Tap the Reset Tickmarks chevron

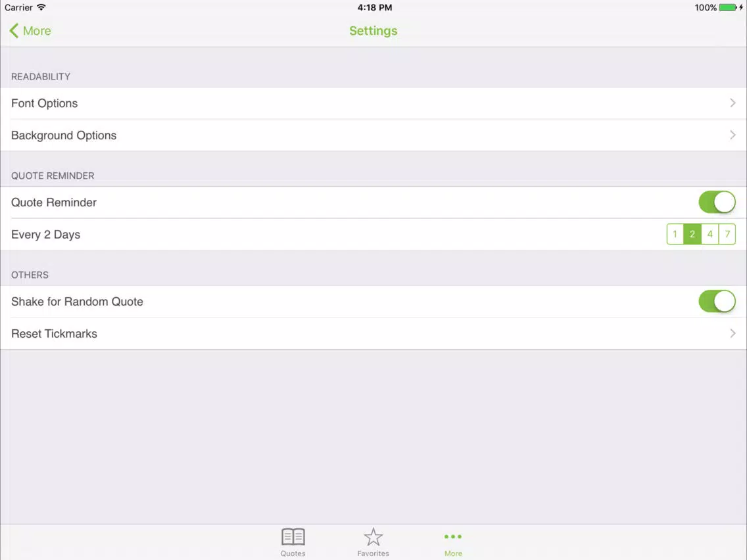pyautogui.click(x=733, y=333)
